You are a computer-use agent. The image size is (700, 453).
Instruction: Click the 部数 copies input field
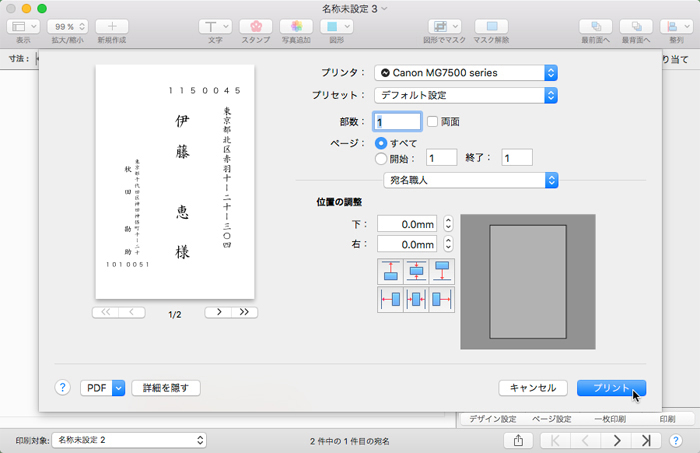(x=397, y=121)
